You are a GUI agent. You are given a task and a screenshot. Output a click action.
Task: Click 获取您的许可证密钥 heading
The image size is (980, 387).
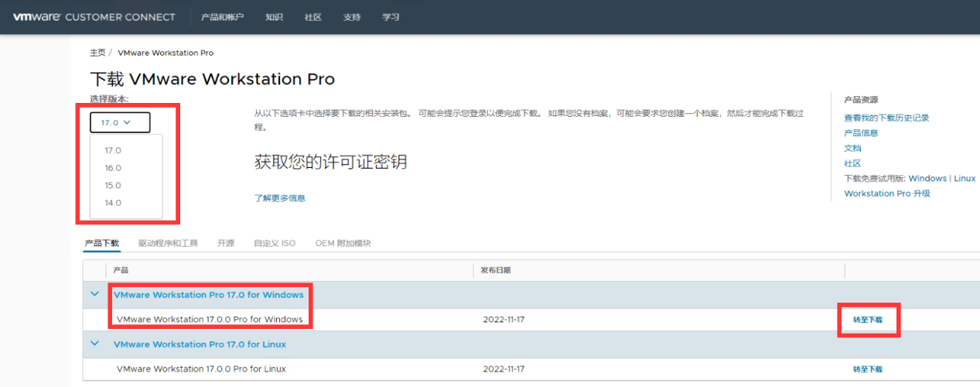[x=330, y=162]
